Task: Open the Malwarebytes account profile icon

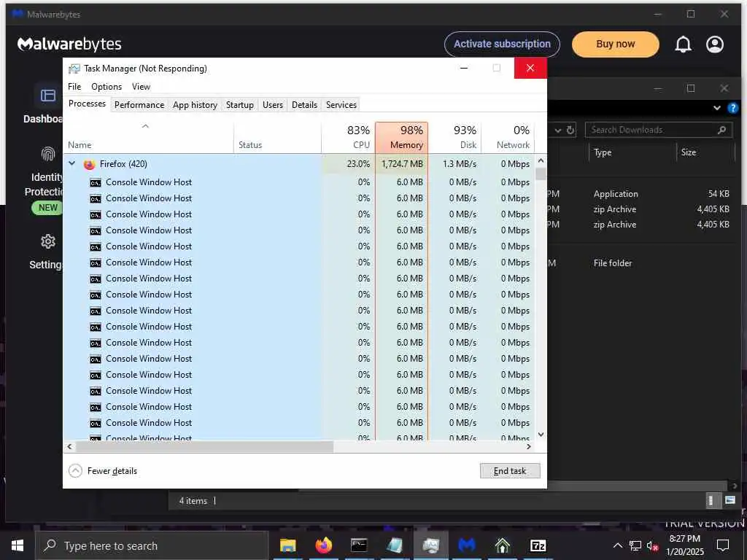Action: [715, 44]
